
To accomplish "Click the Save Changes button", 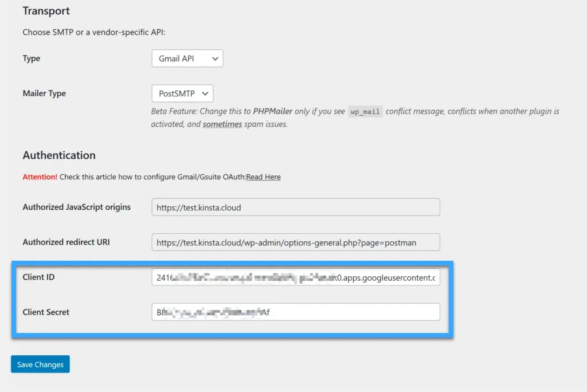I will [40, 364].
